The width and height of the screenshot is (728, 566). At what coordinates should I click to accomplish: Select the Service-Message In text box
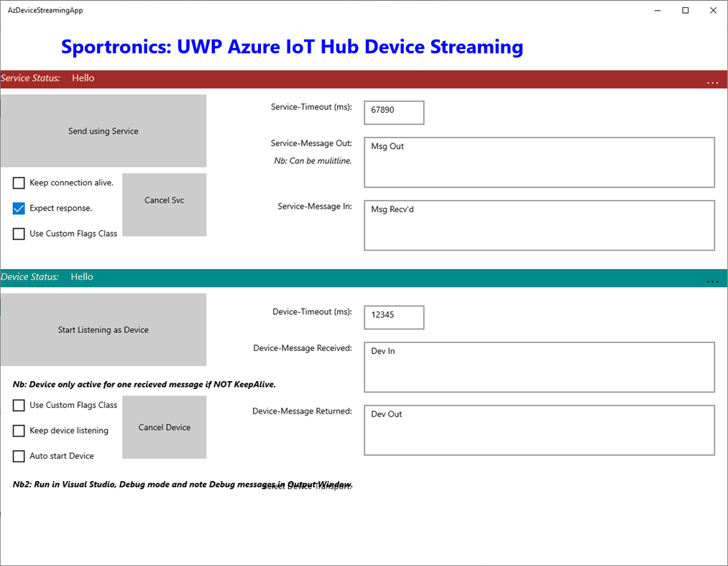[x=539, y=225]
